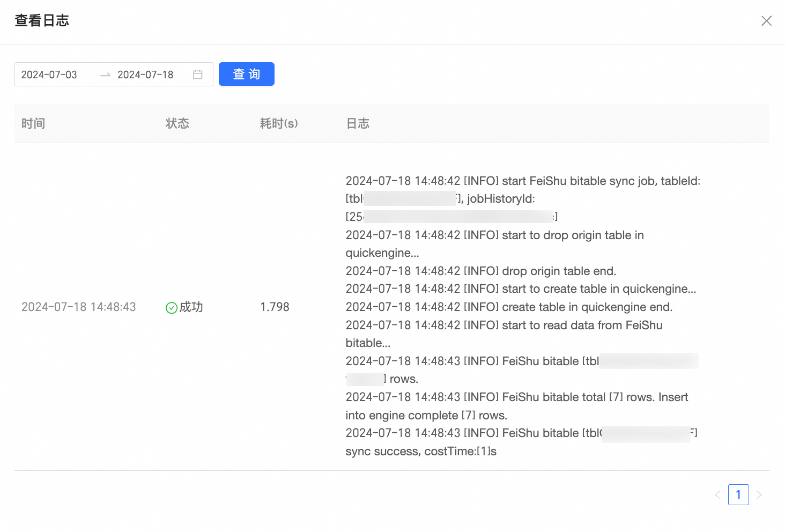Click the 状态 column header
This screenshot has height=532, width=785.
pyautogui.click(x=177, y=123)
